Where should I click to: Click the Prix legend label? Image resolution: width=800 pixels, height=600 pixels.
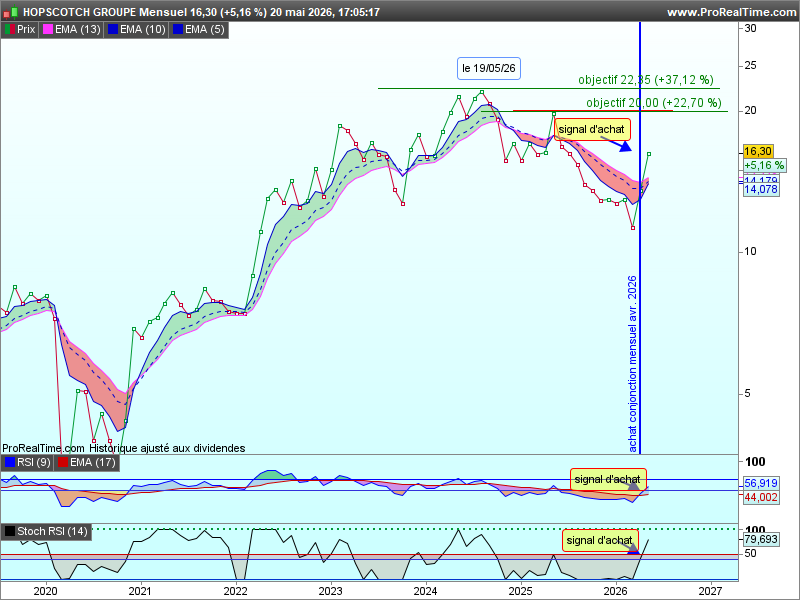pos(26,30)
